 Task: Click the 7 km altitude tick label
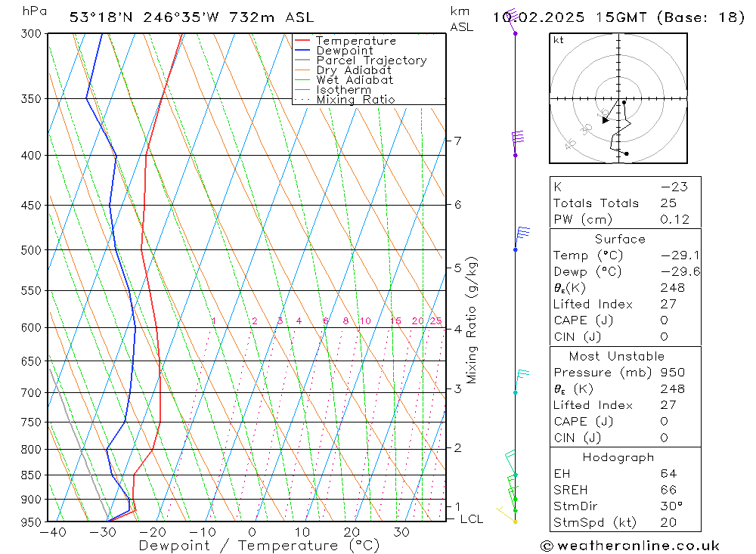coord(457,141)
